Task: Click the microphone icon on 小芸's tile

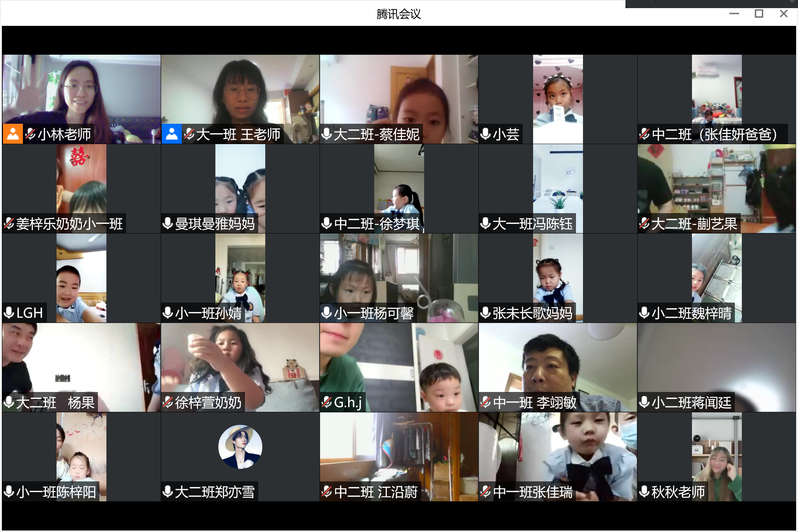Action: pos(485,134)
